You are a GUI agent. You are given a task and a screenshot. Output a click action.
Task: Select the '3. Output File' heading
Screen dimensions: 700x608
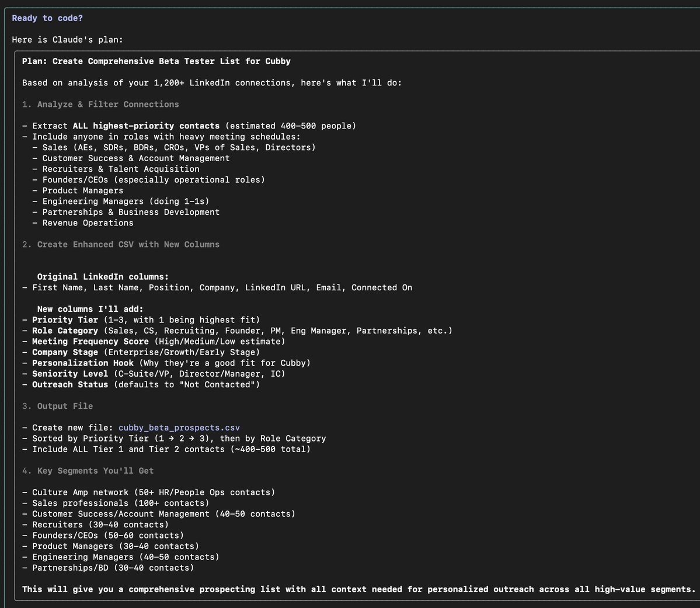point(58,406)
